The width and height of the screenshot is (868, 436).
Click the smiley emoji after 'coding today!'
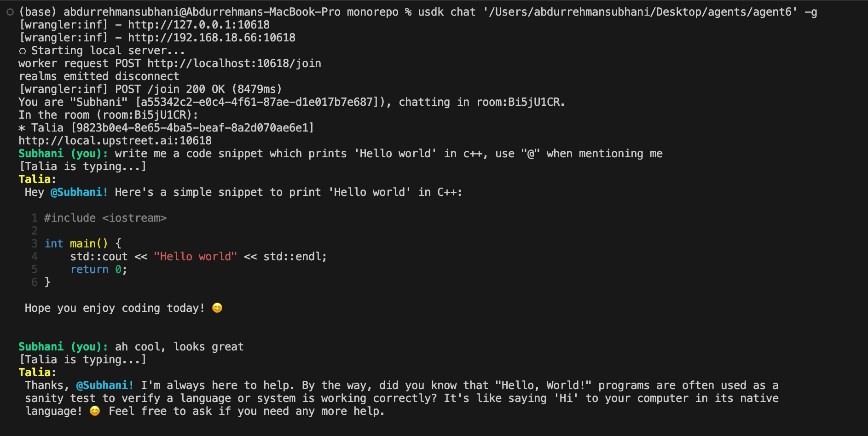pyautogui.click(x=217, y=308)
